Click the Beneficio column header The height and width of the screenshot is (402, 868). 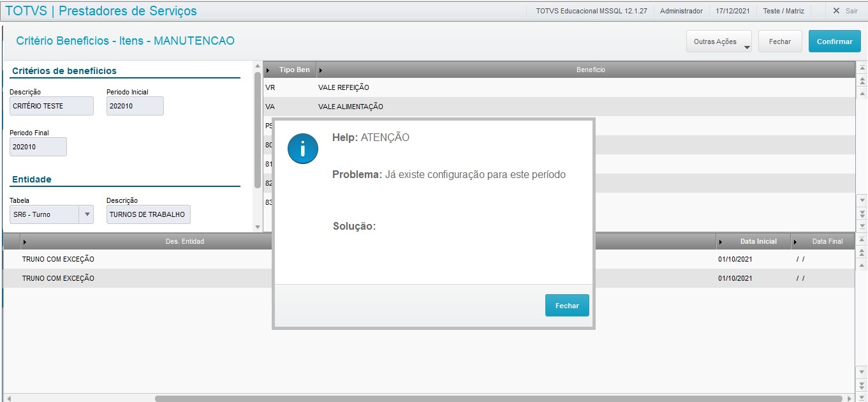coord(591,70)
